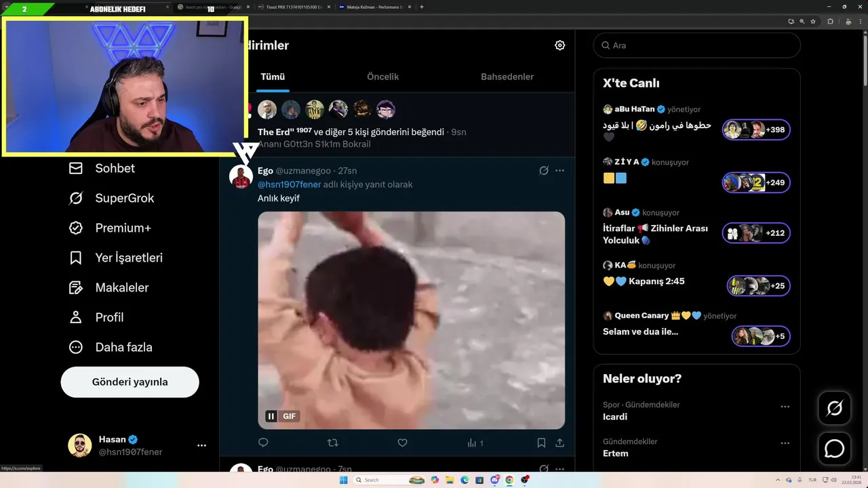Click the volume speaker tray icon
Screen dimensions: 868x488
point(834,480)
